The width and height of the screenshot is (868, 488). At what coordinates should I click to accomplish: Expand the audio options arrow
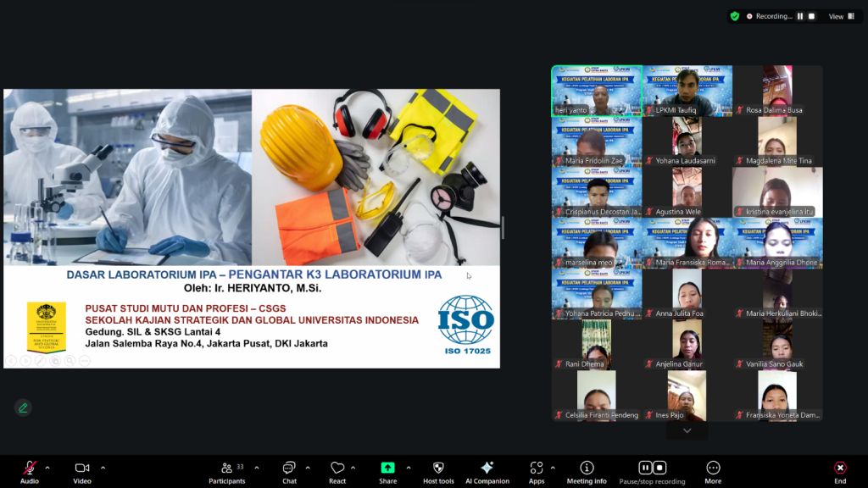(47, 467)
